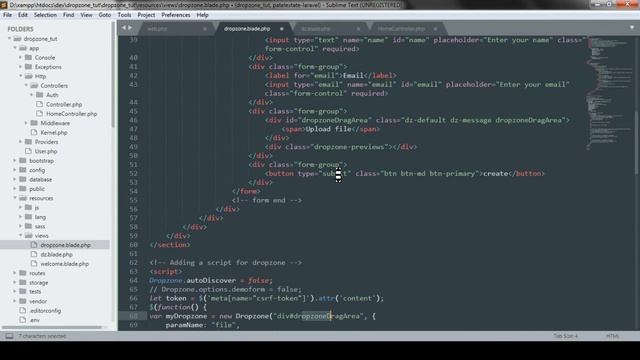Collapse the Controllers folder arrow

point(27,86)
